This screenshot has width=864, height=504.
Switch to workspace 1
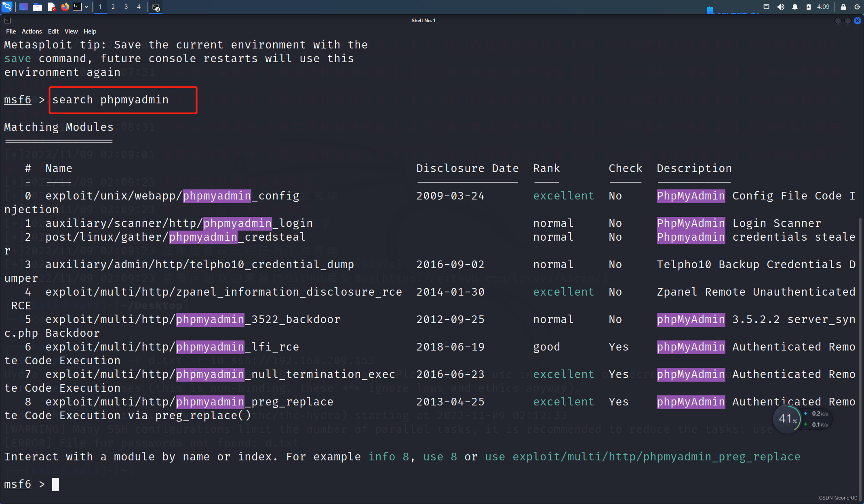(100, 6)
